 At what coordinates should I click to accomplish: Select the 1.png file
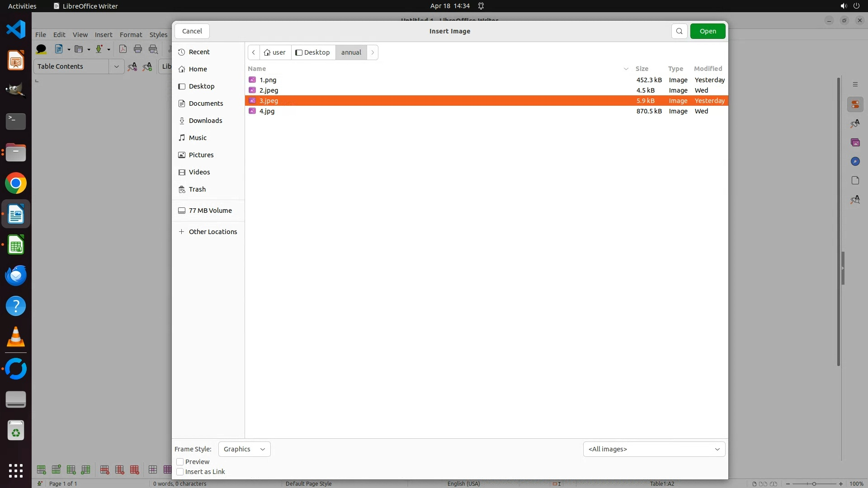pos(268,80)
